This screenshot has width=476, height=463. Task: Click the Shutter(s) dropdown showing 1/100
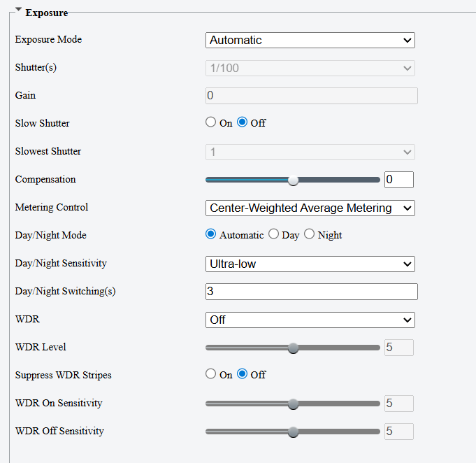(x=310, y=68)
